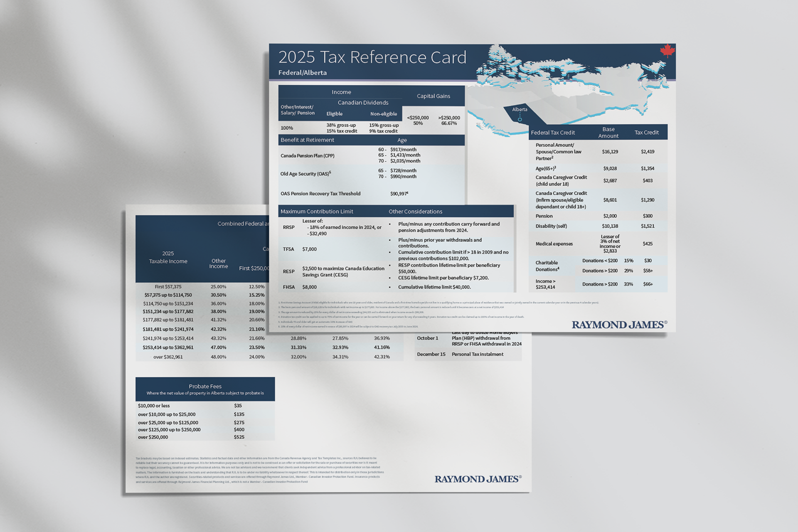This screenshot has height=532, width=798.
Task: Select the '48.00%' top other-income rate
Action: [x=218, y=357]
